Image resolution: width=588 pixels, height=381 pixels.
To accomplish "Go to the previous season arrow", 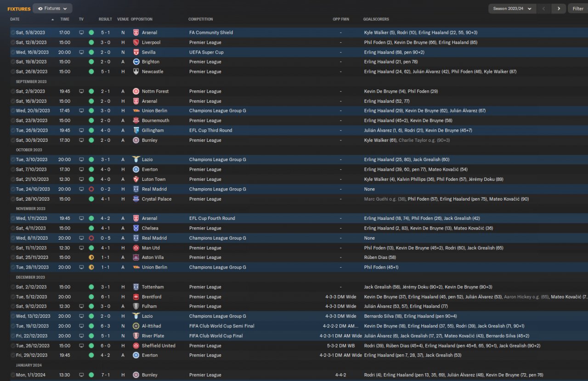I will pyautogui.click(x=544, y=8).
